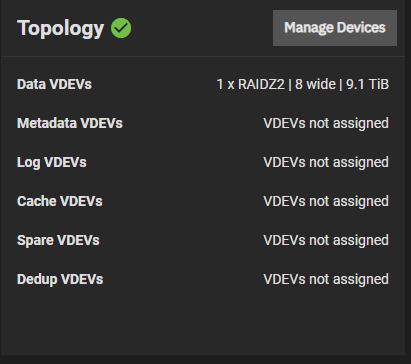Click the Spare VDEVs label
The image size is (411, 364).
tap(58, 240)
